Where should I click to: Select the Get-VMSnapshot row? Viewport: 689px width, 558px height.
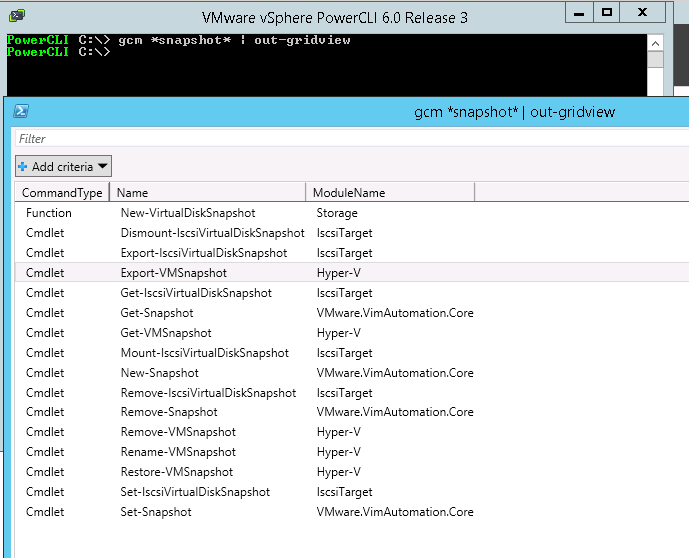352,333
